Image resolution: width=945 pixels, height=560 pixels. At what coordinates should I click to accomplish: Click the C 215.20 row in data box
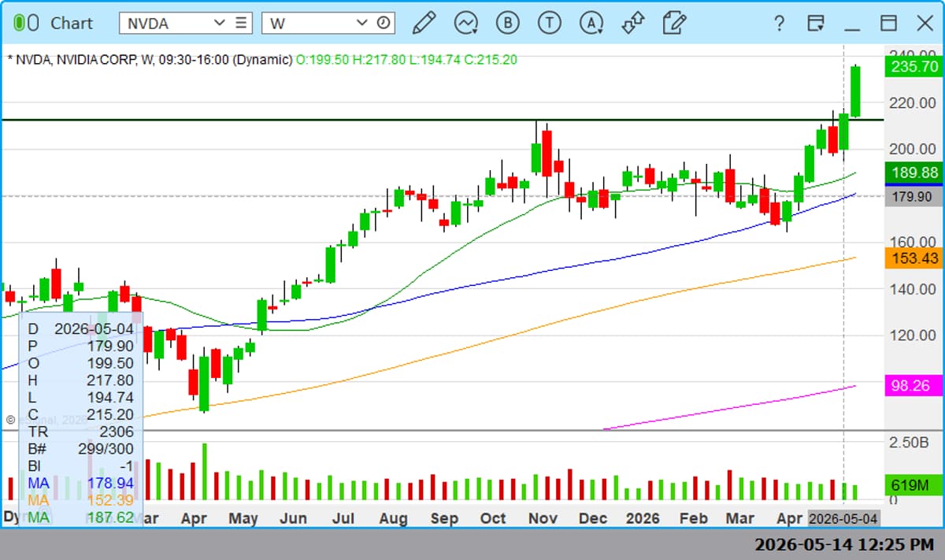[80, 414]
